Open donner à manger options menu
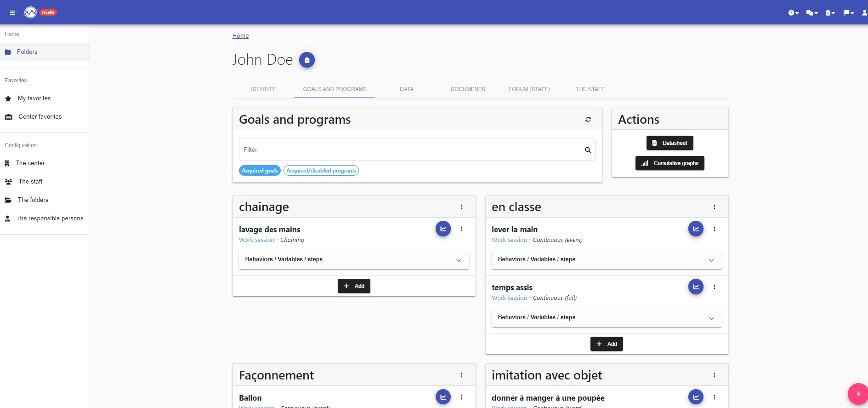The height and width of the screenshot is (408, 868). click(x=715, y=397)
